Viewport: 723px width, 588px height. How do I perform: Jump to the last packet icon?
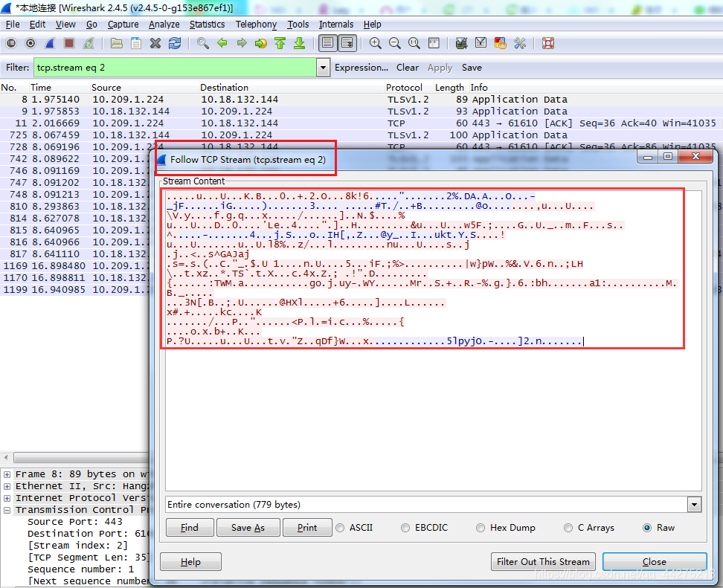(299, 43)
